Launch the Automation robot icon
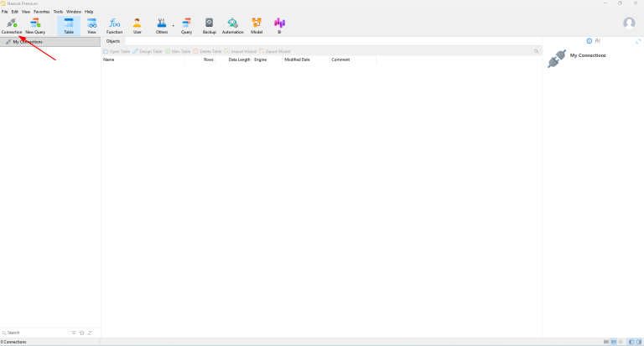Viewport: 644px width, 346px height. [232, 25]
